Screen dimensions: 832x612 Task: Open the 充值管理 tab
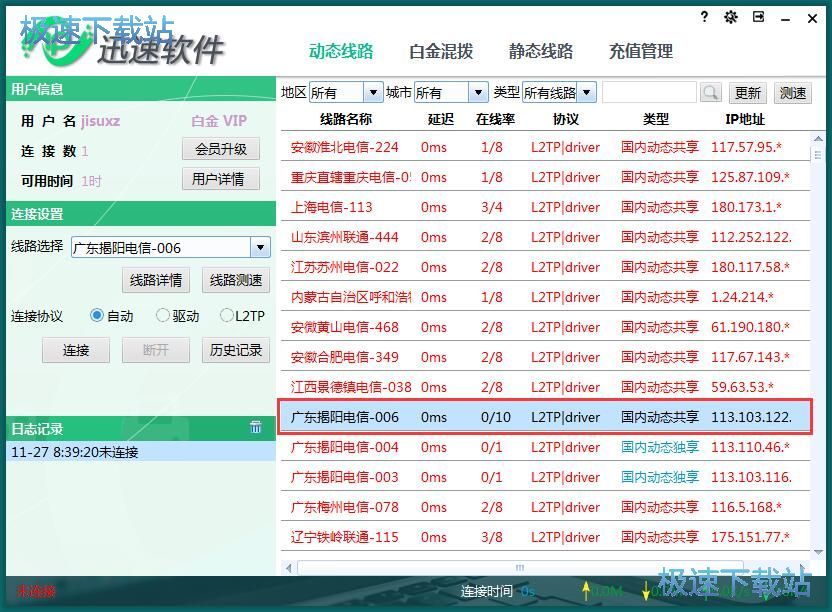point(640,51)
